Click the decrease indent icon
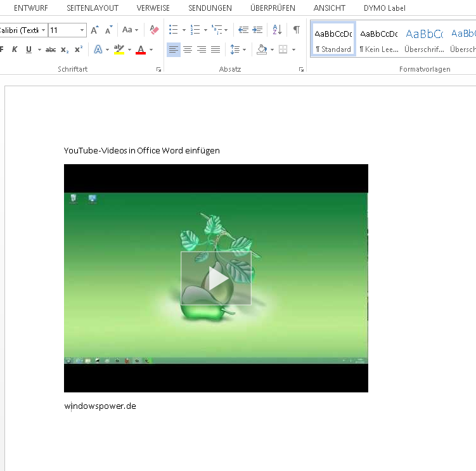 pos(243,30)
